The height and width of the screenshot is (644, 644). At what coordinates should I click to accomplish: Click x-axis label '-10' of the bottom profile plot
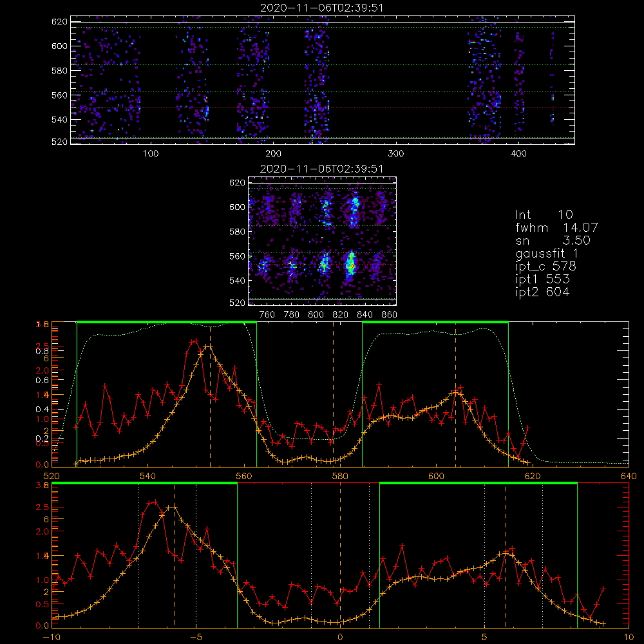pyautogui.click(x=52, y=638)
